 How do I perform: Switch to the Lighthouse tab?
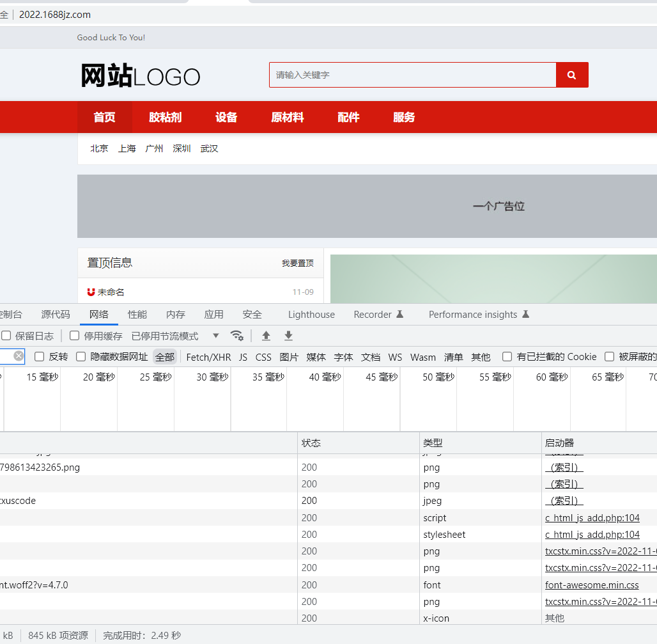(311, 315)
